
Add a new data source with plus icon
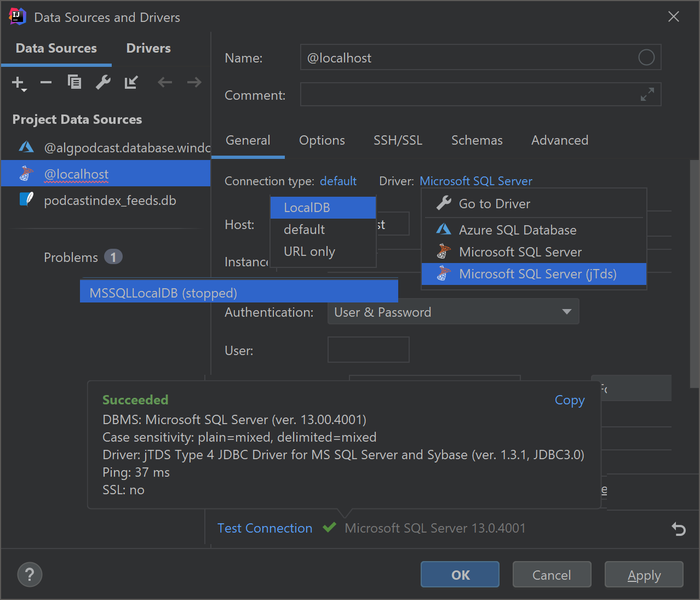19,83
